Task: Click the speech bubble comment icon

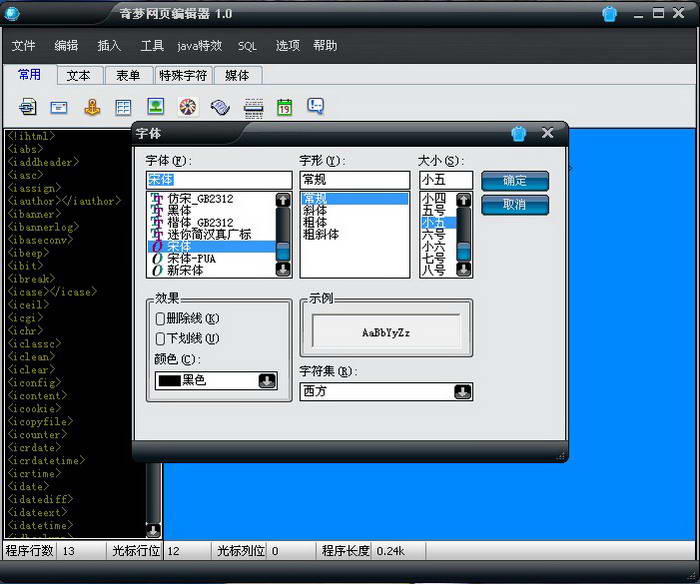Action: (316, 106)
